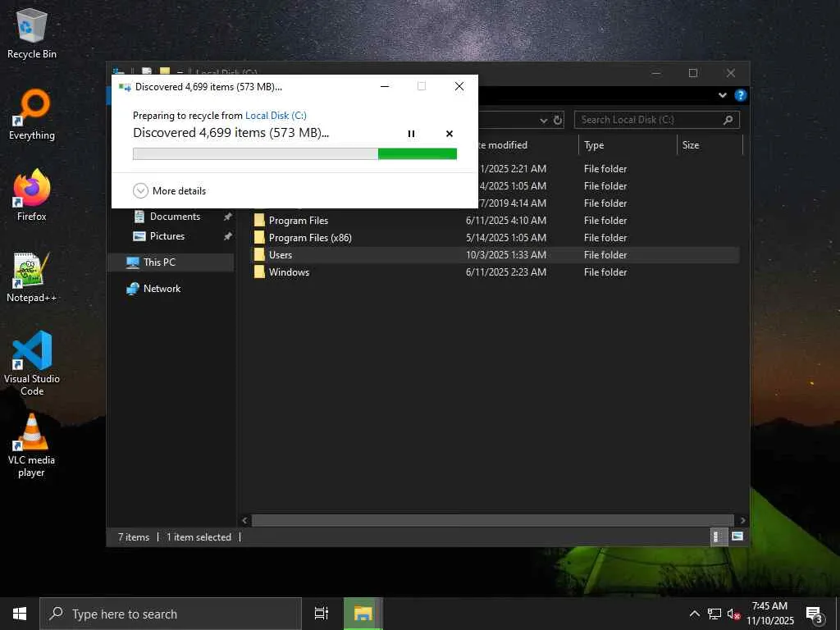Click File Explorer in the taskbar
This screenshot has height=630, width=840.
363,614
